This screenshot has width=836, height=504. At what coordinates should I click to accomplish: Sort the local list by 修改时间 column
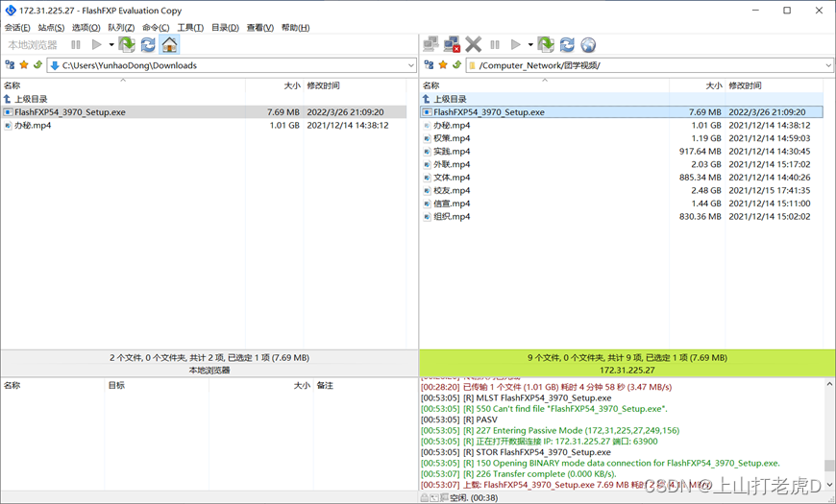click(323, 85)
